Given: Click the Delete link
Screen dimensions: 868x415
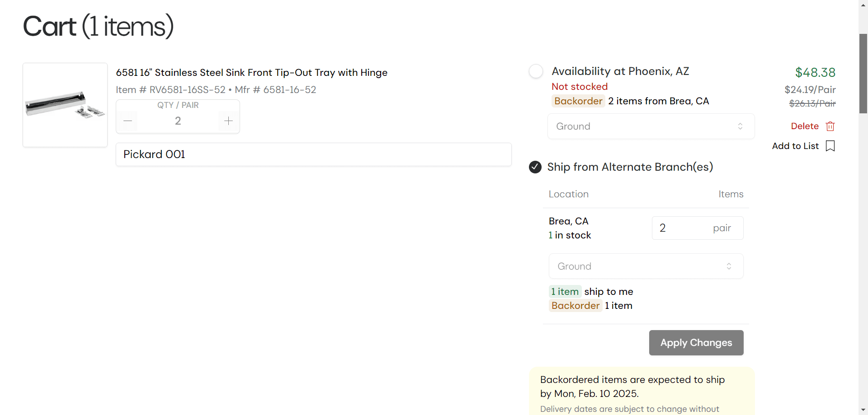Looking at the screenshot, I should click(x=805, y=126).
